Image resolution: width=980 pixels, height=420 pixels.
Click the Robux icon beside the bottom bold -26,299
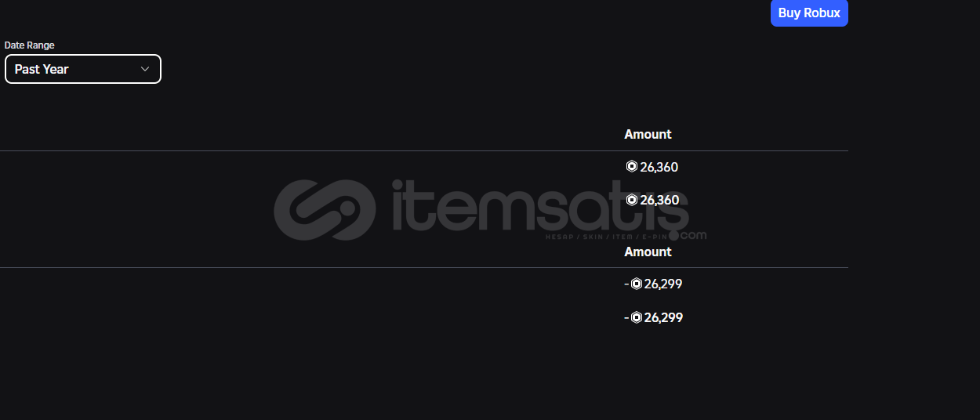(x=637, y=317)
